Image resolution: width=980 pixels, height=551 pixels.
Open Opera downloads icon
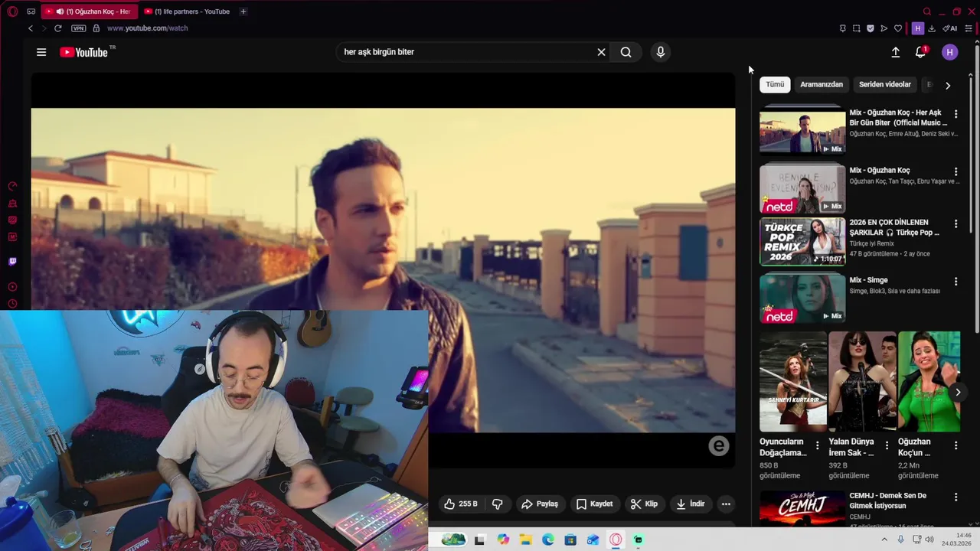coord(932,28)
